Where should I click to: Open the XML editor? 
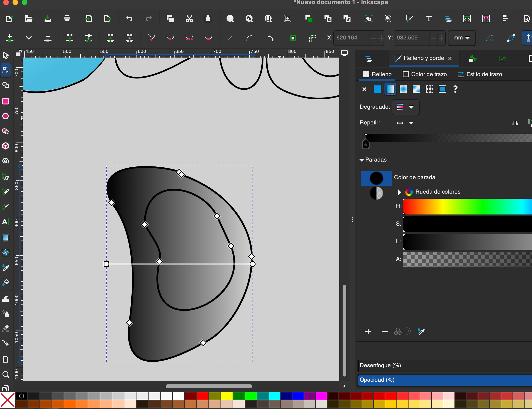click(467, 19)
